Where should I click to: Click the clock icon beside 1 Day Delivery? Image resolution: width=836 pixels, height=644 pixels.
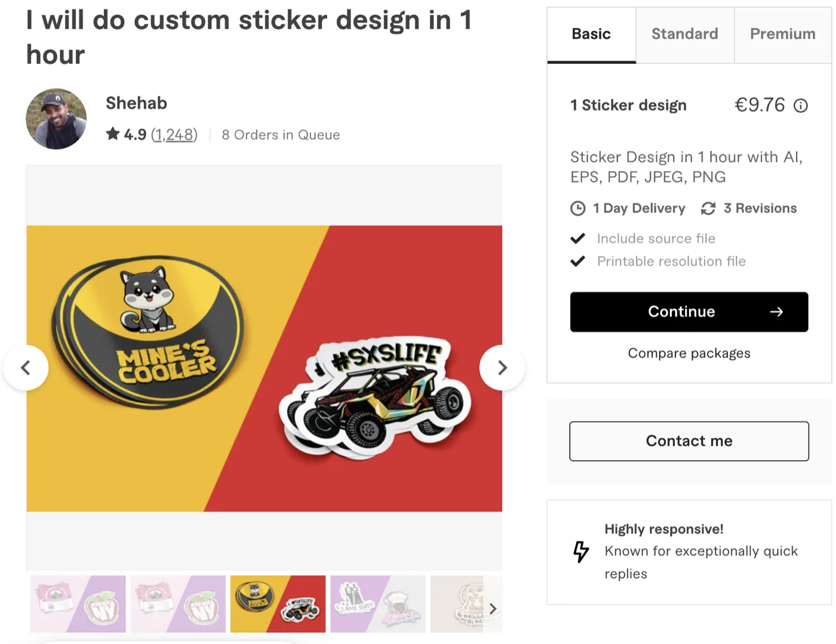coord(577,208)
